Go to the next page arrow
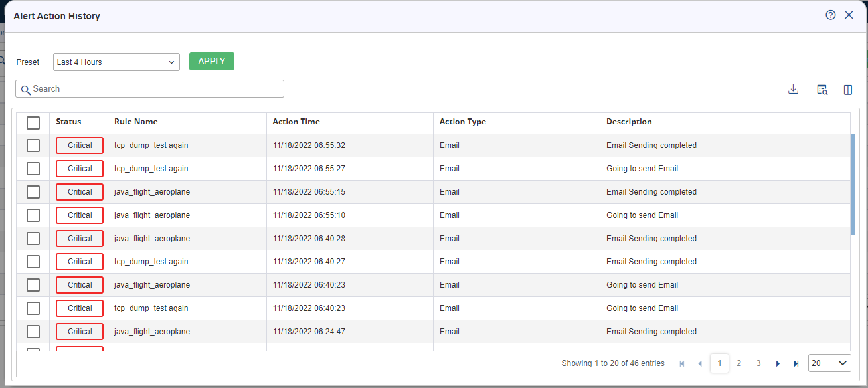The width and height of the screenshot is (868, 388). click(x=778, y=363)
